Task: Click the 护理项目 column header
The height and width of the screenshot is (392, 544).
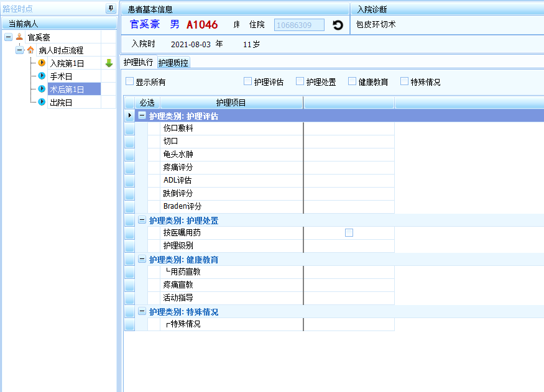Action: 231,103
